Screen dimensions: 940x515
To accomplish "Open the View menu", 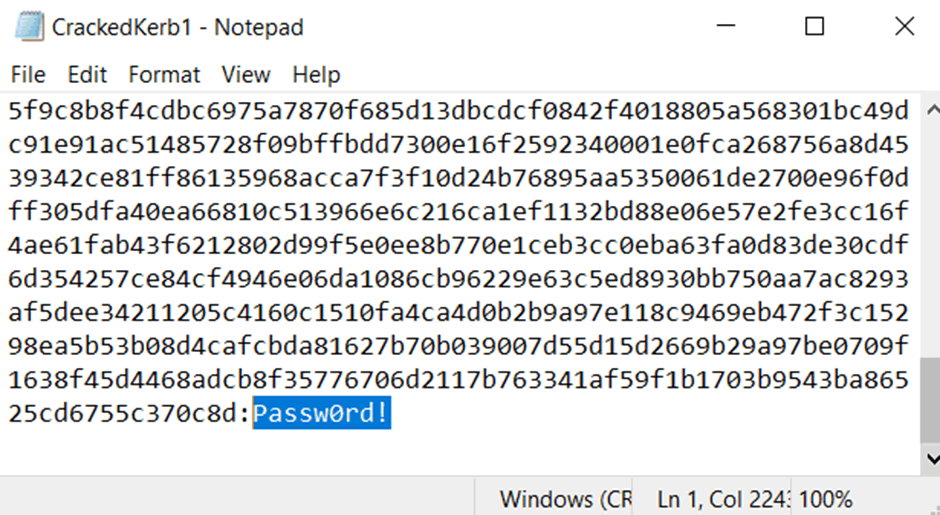I will [246, 75].
